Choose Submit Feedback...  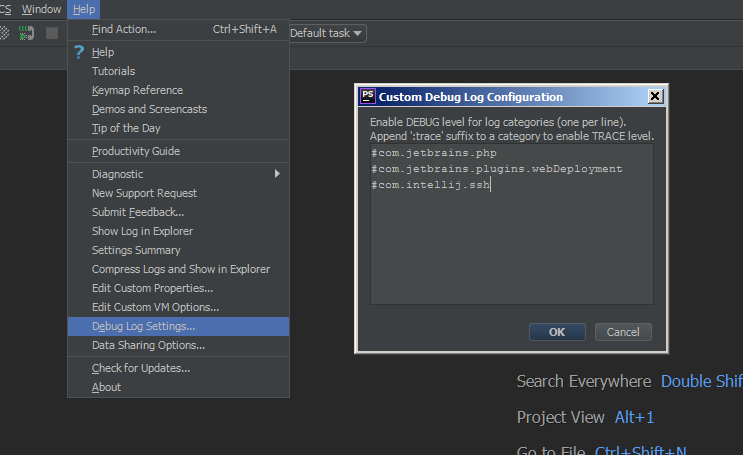point(178,212)
